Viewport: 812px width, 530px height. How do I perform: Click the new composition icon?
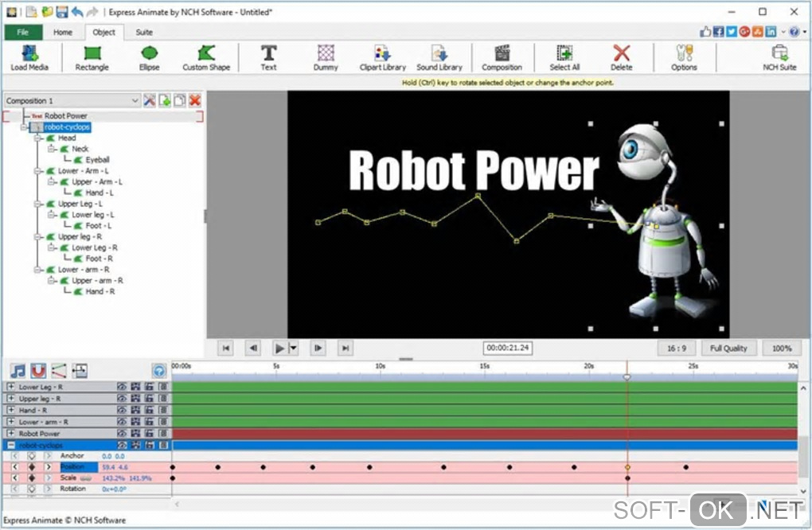coord(165,100)
